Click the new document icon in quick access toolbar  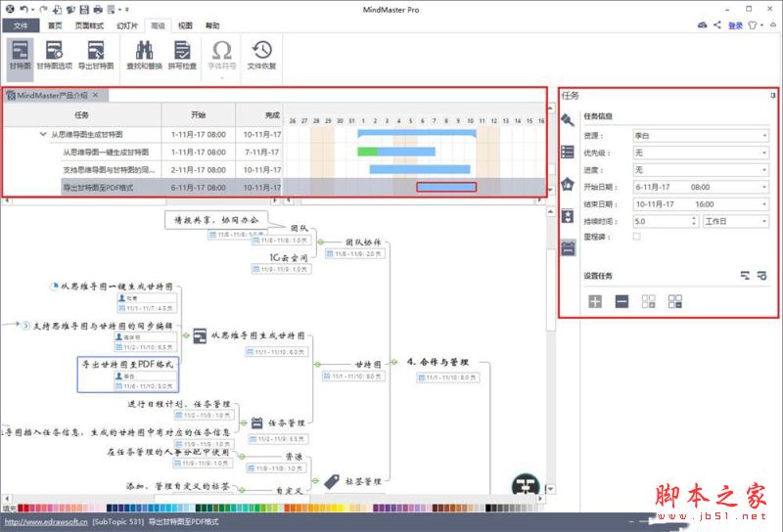(x=58, y=9)
